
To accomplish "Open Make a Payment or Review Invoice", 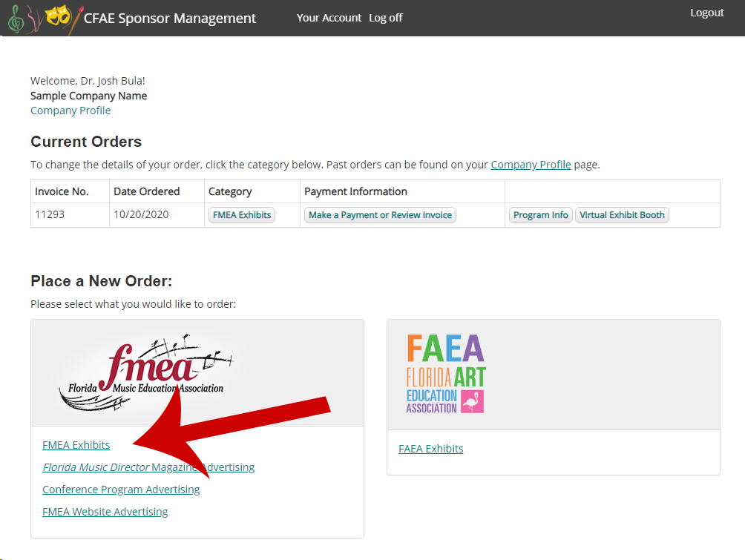I will (380, 215).
